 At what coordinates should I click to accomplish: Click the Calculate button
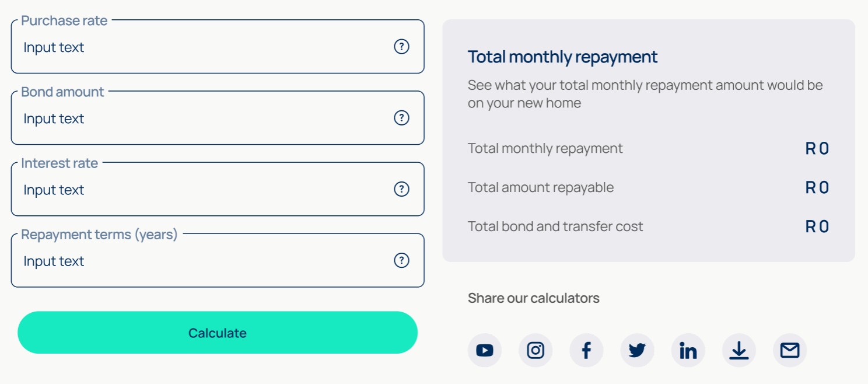click(x=218, y=333)
